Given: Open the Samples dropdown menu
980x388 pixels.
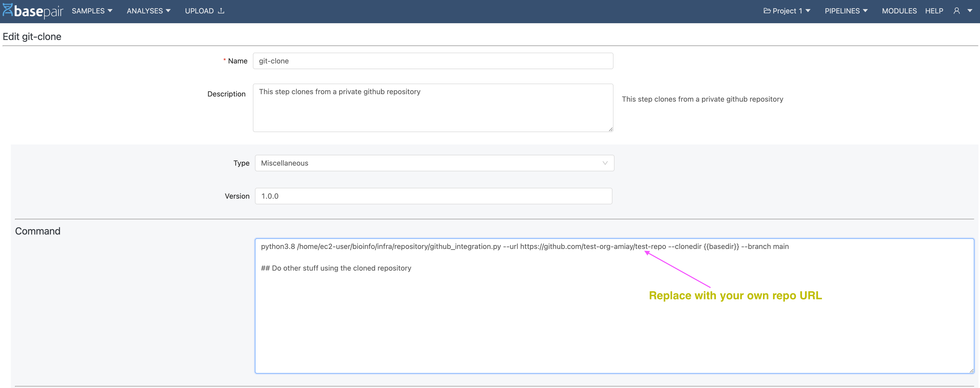Looking at the screenshot, I should pos(92,11).
